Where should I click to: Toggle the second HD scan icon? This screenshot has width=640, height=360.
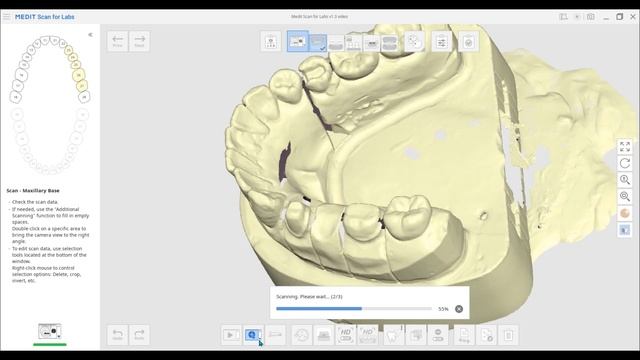(x=368, y=335)
